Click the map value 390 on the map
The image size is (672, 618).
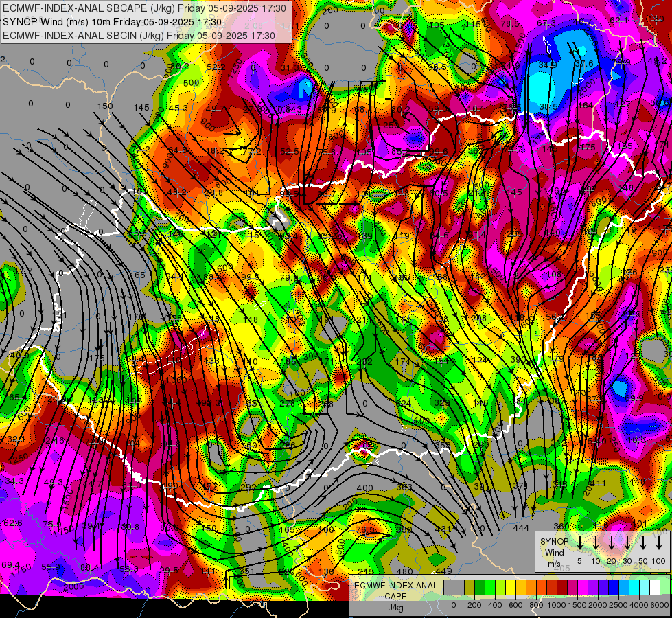518,359
